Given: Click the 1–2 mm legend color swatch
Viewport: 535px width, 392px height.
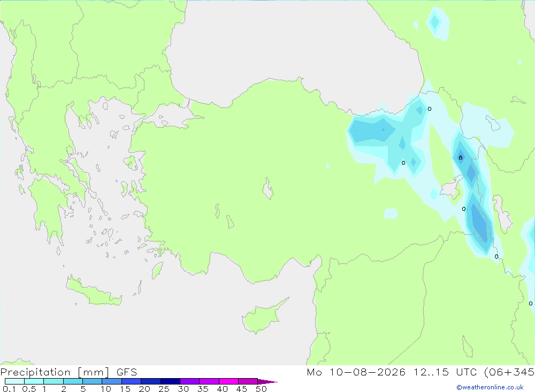Looking at the screenshot, I should 53,381.
